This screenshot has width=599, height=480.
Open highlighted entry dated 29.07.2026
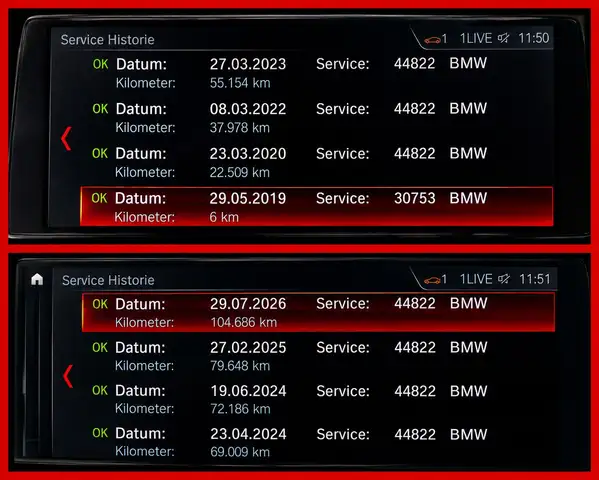click(318, 312)
